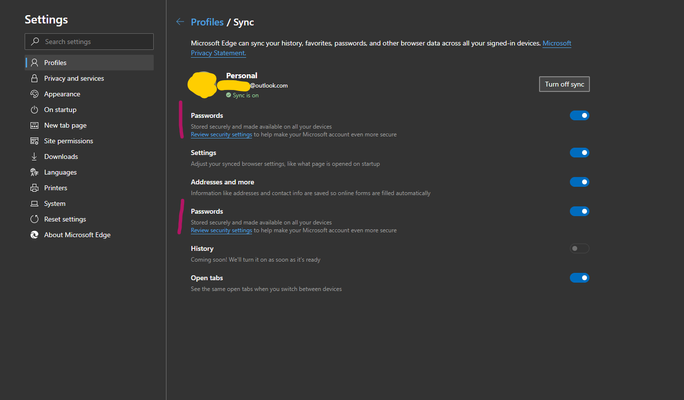Click the back arrow next to Profiles
Screen dimensions: 684x400
[180, 21]
